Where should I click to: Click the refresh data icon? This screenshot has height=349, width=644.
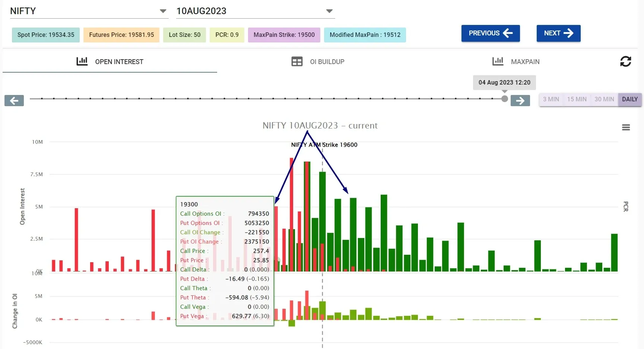click(x=625, y=61)
